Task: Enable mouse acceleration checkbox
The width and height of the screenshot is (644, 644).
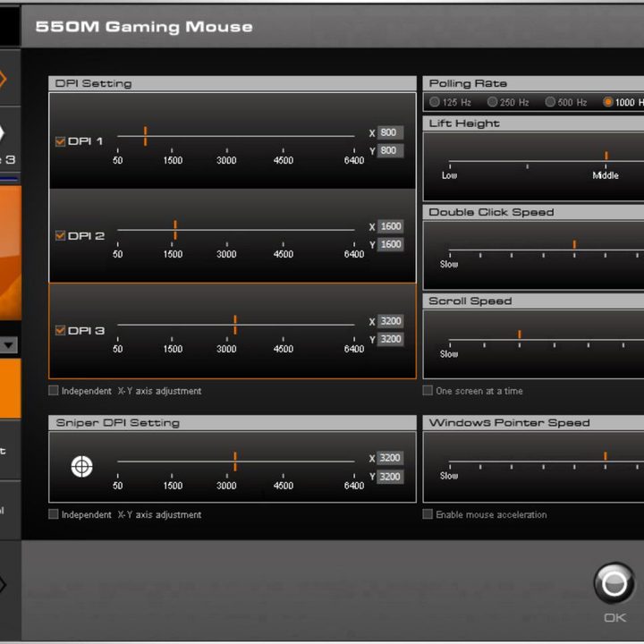Action: click(428, 514)
